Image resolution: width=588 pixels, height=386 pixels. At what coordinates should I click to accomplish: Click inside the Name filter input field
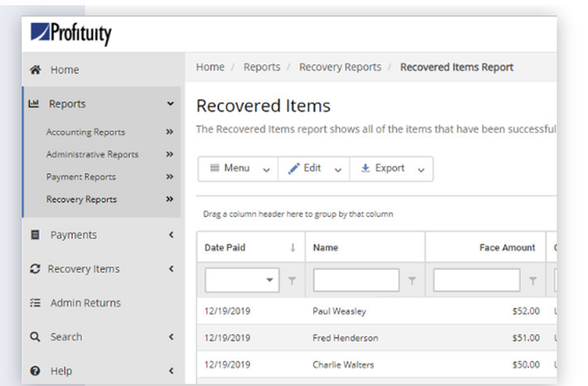click(x=356, y=279)
